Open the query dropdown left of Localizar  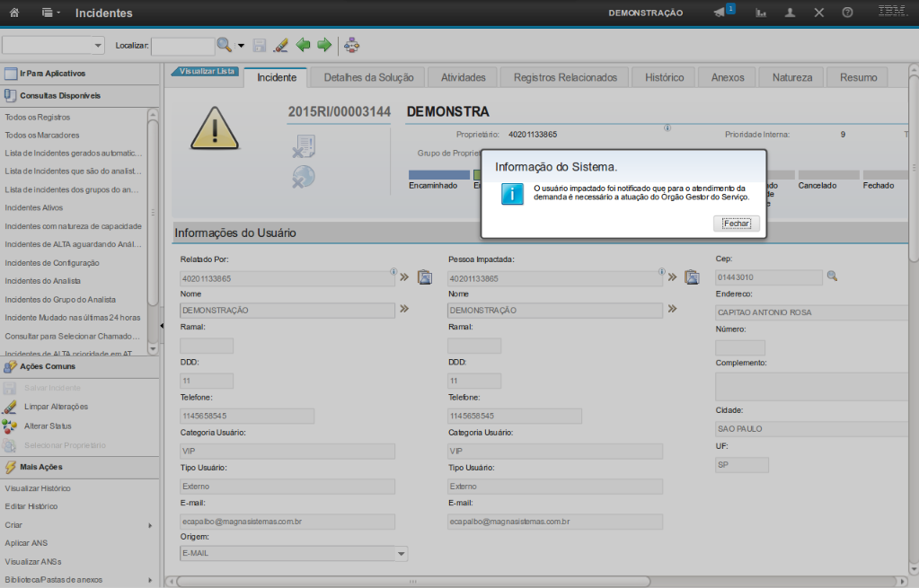pyautogui.click(x=98, y=45)
